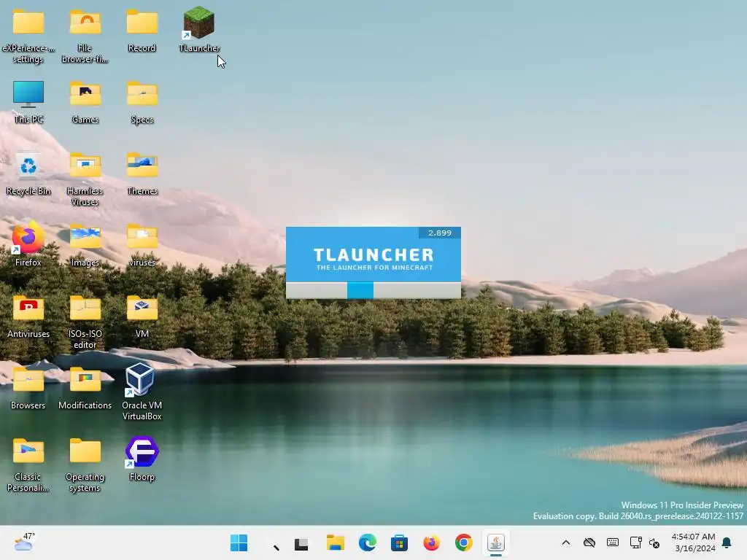Open the Antiviruses folder
This screenshot has width=747, height=560.
[28, 316]
